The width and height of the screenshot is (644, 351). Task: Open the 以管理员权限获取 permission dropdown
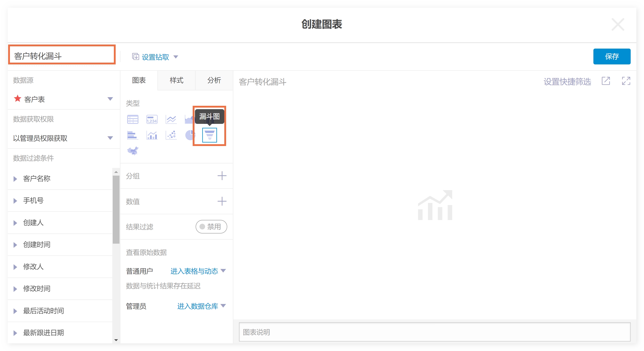pyautogui.click(x=110, y=138)
